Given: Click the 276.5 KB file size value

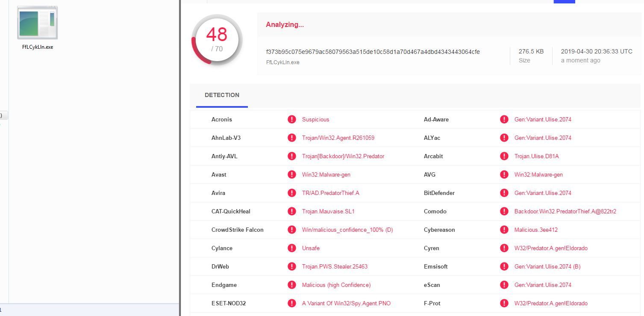Looking at the screenshot, I should click(531, 51).
